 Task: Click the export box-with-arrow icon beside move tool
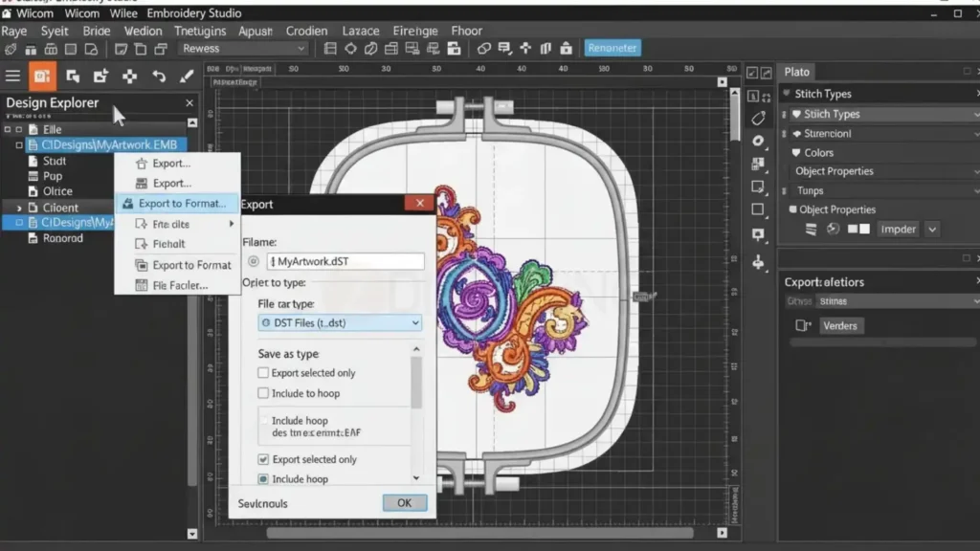coord(100,77)
